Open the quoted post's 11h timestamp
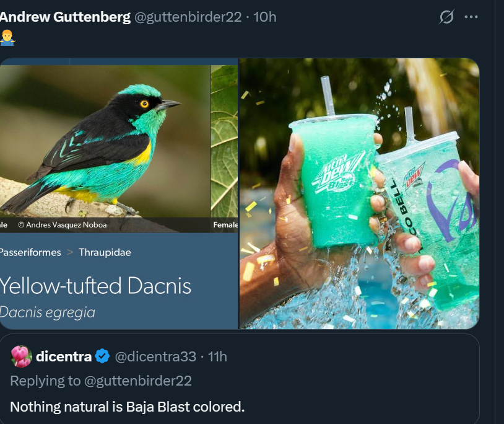504x424 pixels. (217, 356)
